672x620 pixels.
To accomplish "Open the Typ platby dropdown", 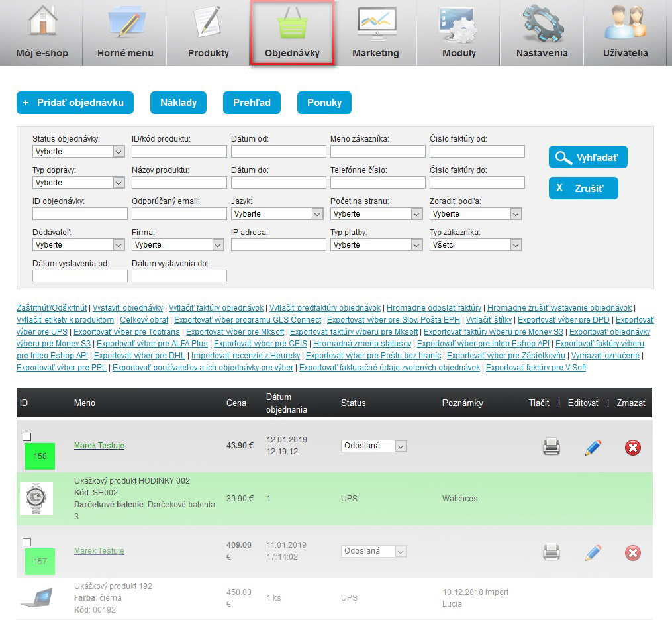I will [376, 245].
